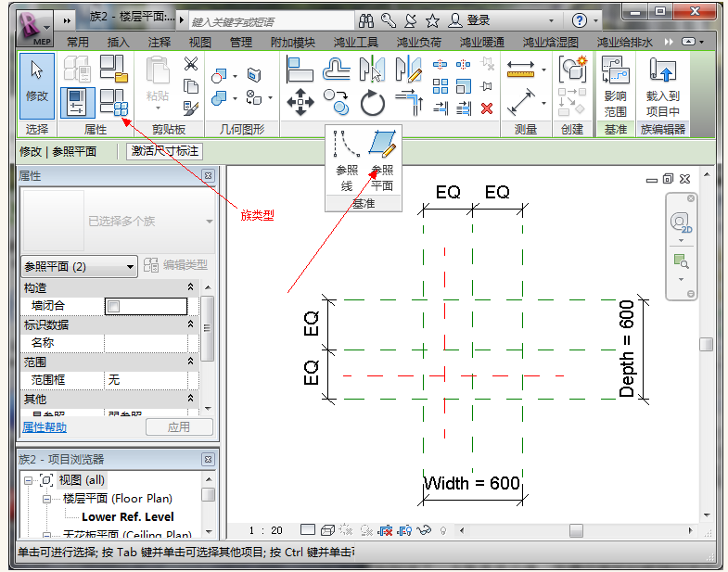The height and width of the screenshot is (572, 728).
Task: Switch to the 插入 ribbon tab
Action: 118,42
